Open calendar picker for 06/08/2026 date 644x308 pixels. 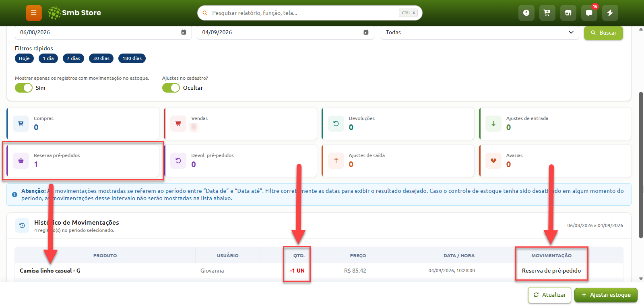click(x=184, y=32)
